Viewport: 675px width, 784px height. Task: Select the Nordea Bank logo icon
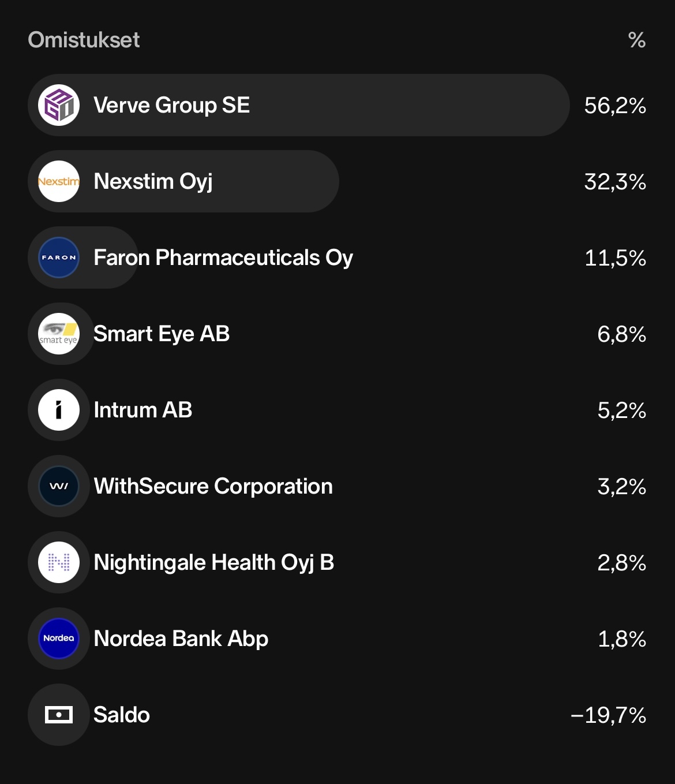point(59,639)
